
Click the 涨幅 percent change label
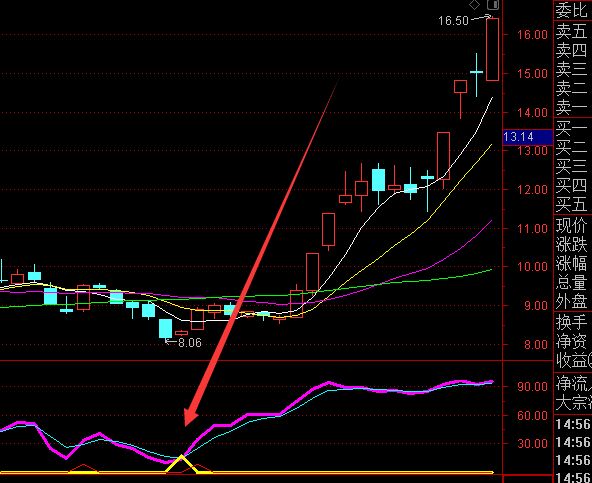572,264
